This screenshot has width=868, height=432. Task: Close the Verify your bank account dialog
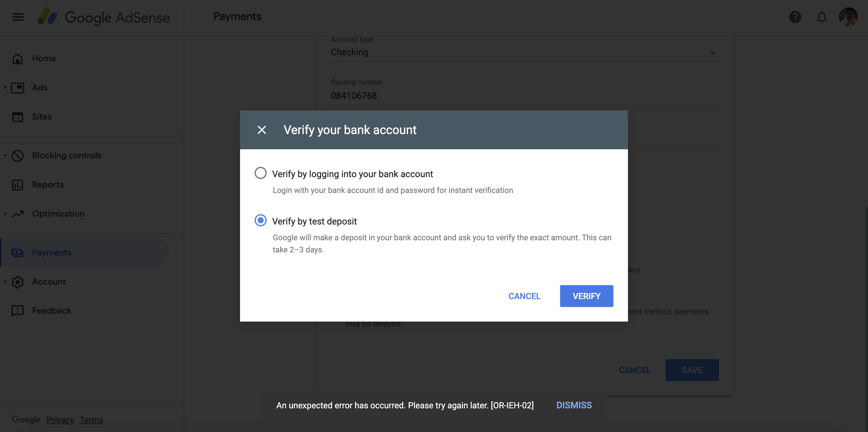pyautogui.click(x=262, y=130)
